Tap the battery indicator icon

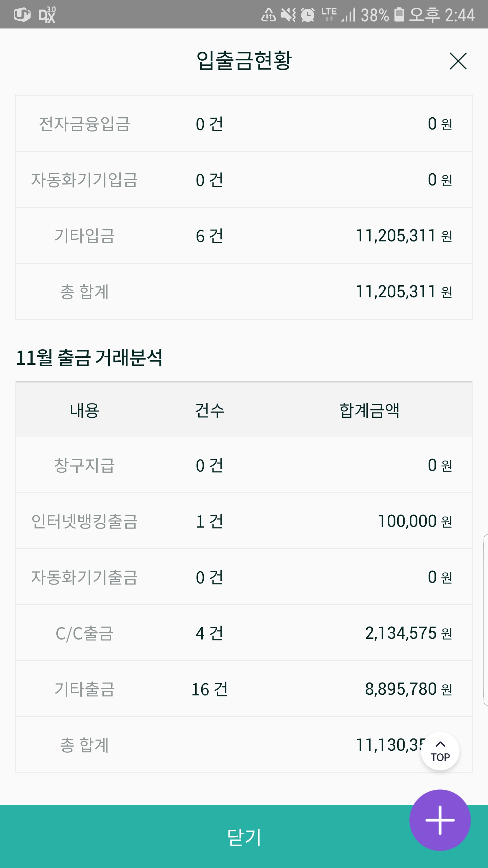point(399,15)
